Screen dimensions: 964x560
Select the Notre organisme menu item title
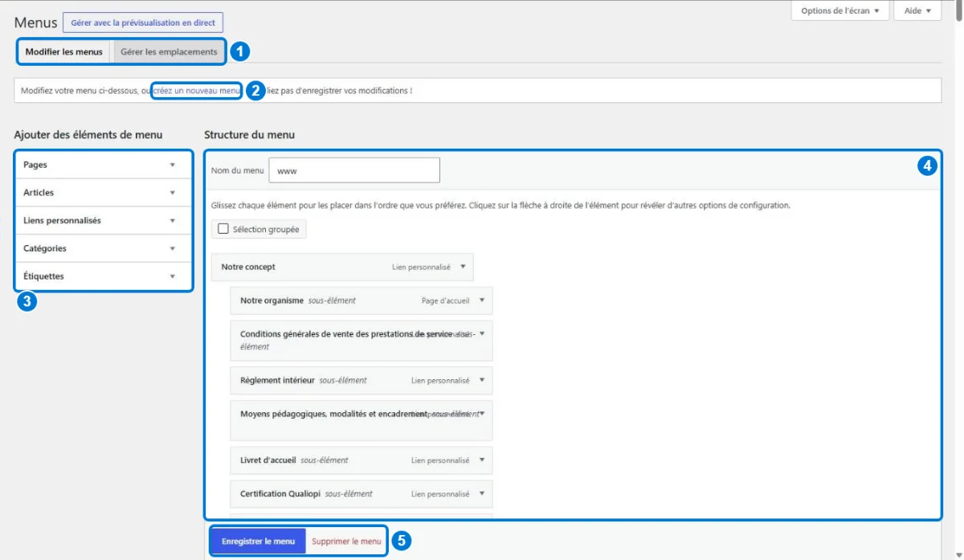(272, 300)
